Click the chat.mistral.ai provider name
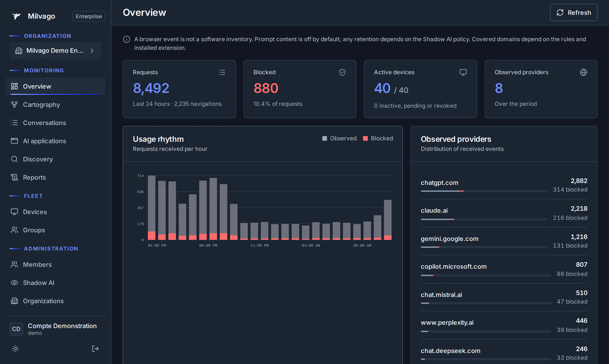 pyautogui.click(x=441, y=295)
